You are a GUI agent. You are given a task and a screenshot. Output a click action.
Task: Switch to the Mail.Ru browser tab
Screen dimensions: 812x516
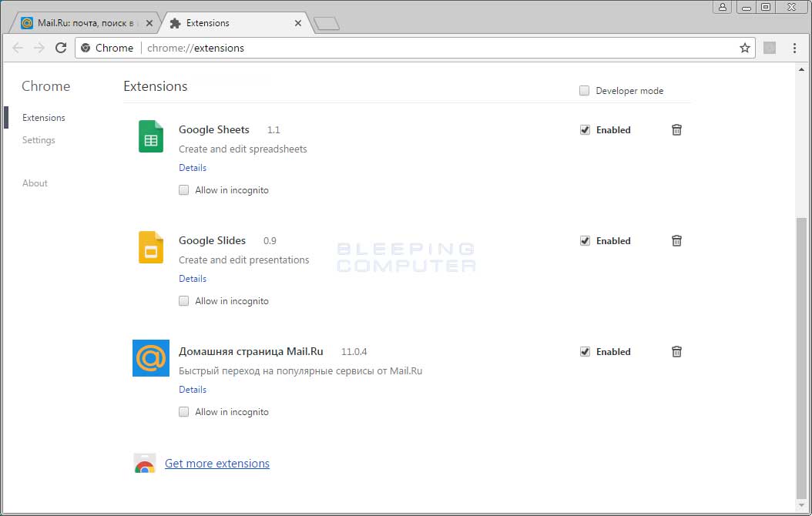tap(85, 22)
